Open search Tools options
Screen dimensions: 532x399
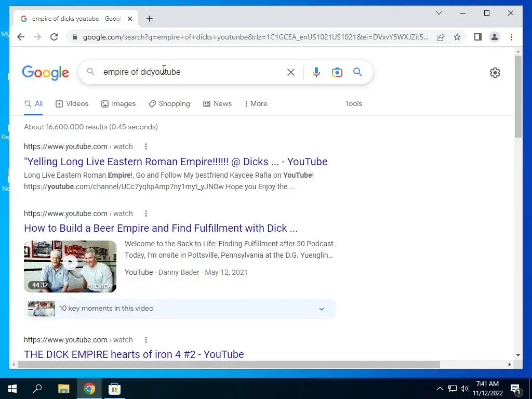[x=353, y=104]
